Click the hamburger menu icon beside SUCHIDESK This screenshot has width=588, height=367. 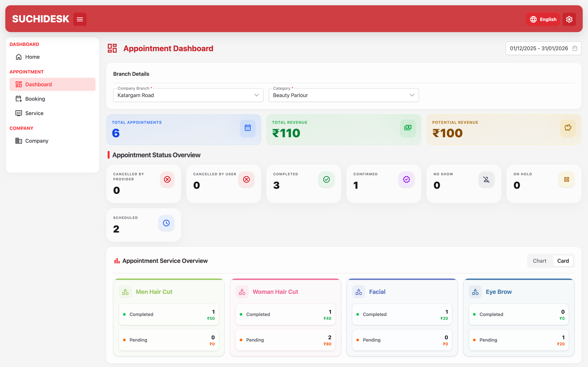(x=80, y=19)
